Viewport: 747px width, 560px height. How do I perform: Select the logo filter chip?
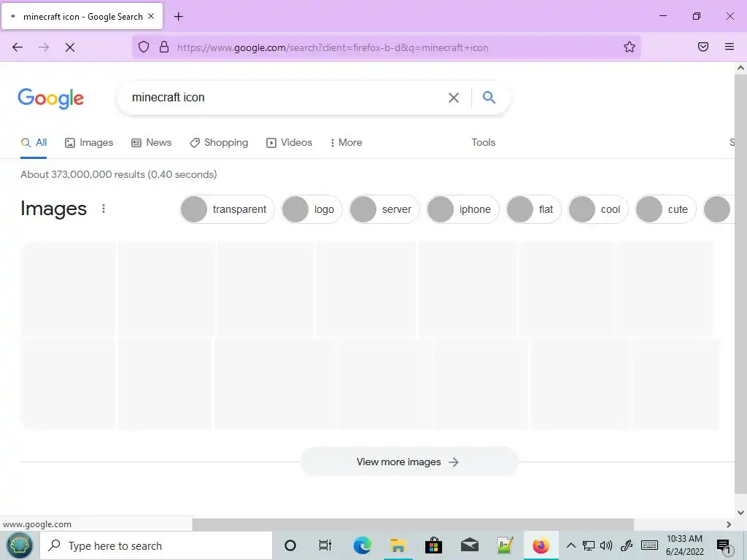pyautogui.click(x=311, y=209)
